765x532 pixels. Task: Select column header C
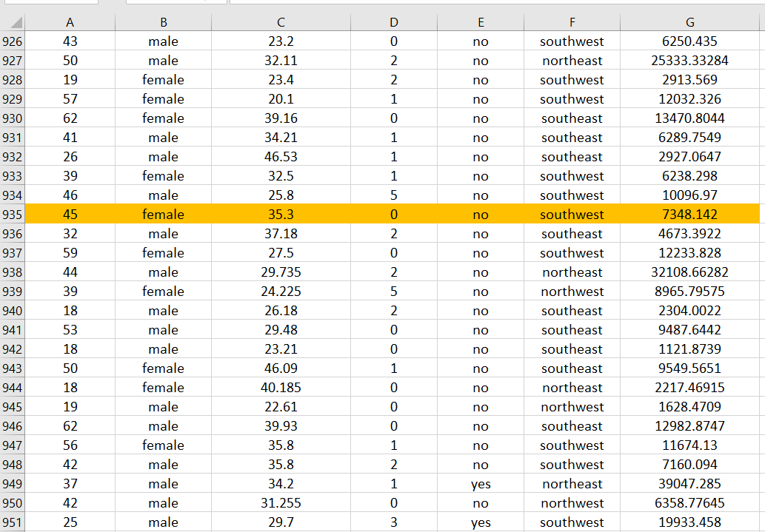281,21
